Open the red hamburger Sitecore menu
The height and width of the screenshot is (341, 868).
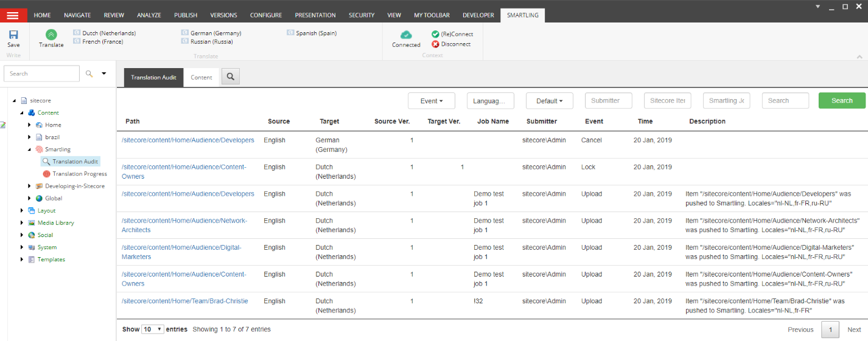pos(13,15)
